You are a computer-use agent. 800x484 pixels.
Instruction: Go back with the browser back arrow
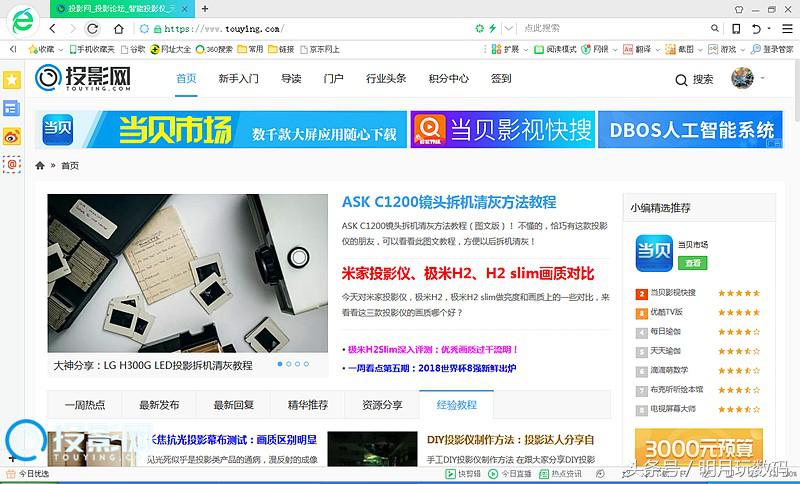(53, 29)
